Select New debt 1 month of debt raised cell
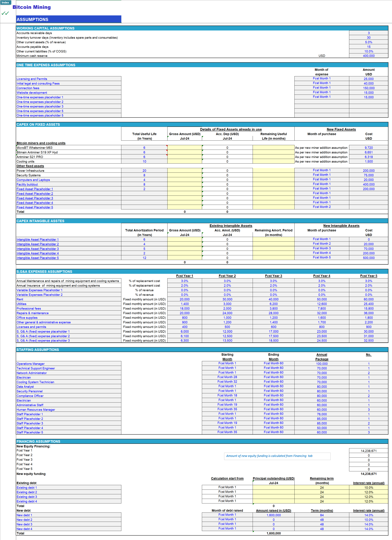 coord(227,515)
